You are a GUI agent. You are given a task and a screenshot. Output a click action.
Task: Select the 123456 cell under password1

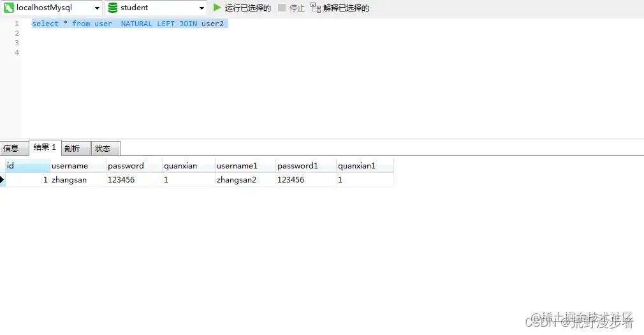pos(306,180)
